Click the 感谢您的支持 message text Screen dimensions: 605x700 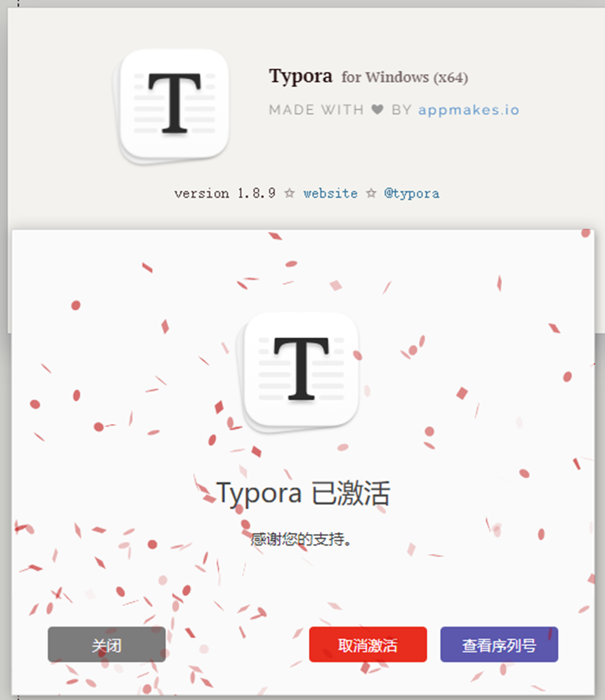pos(300,539)
